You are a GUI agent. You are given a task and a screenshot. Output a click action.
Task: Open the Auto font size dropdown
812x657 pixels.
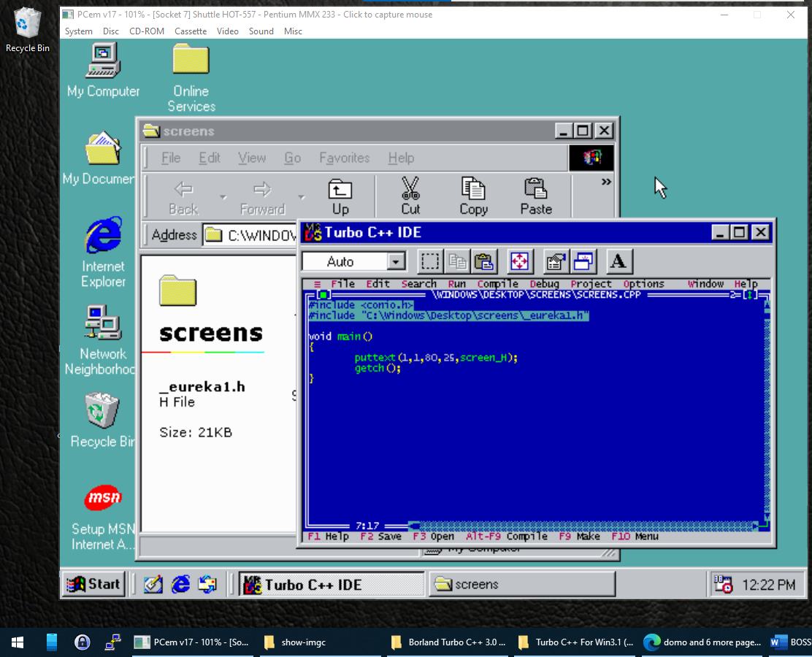(x=397, y=261)
